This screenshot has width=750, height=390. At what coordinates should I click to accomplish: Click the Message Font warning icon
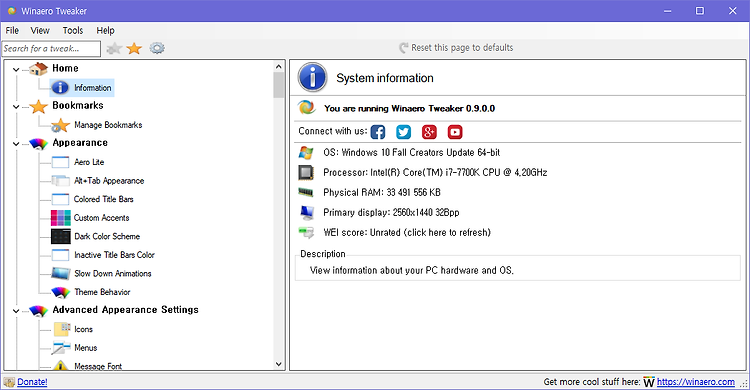click(60, 366)
